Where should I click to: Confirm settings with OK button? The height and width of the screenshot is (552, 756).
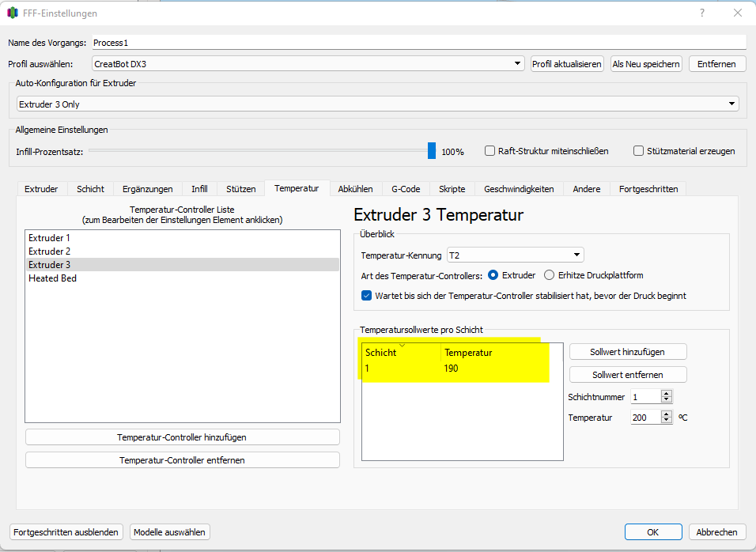[x=653, y=531]
